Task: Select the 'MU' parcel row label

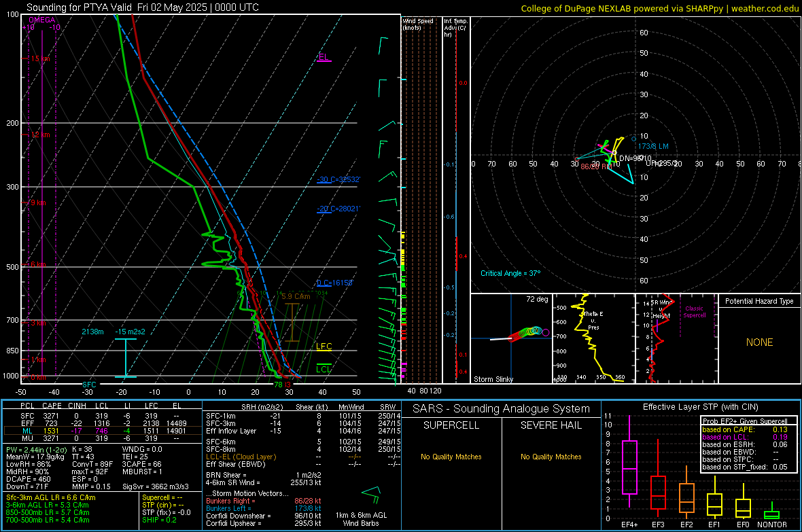Action: point(27,438)
